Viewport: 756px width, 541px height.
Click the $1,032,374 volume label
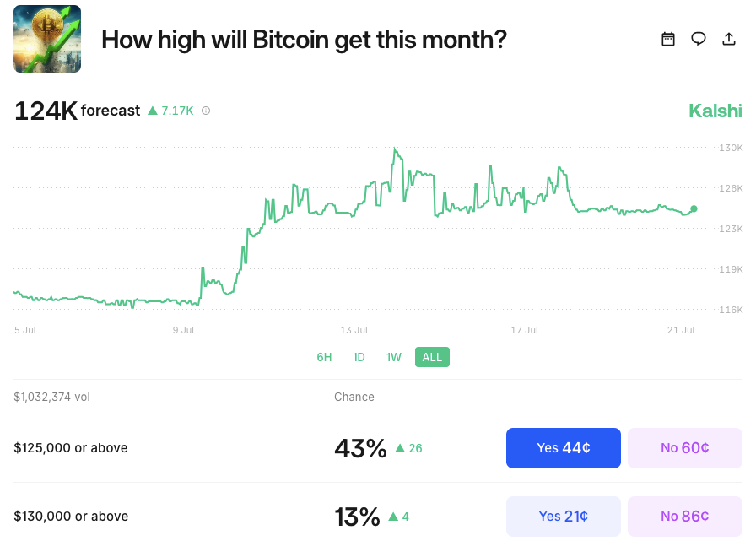point(51,397)
